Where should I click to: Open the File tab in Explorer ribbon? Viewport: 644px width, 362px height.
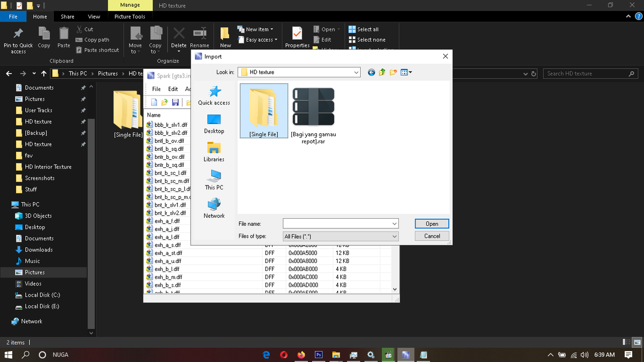click(x=13, y=17)
